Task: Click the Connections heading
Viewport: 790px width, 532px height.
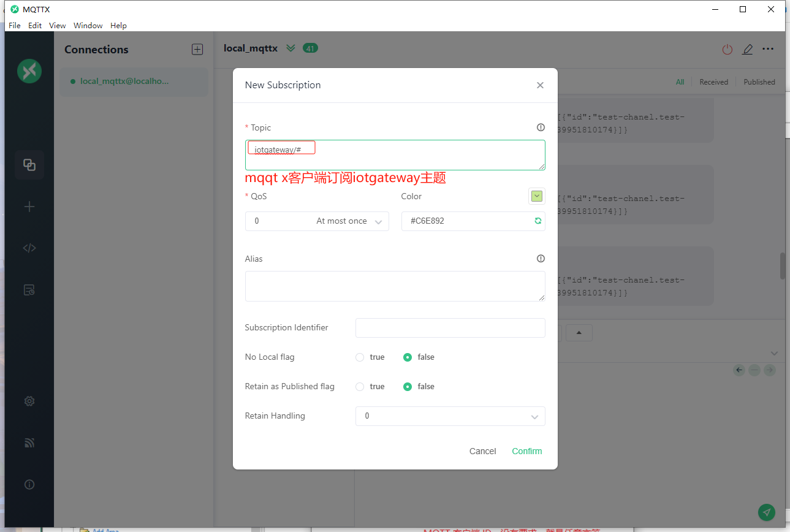Action: [x=97, y=50]
